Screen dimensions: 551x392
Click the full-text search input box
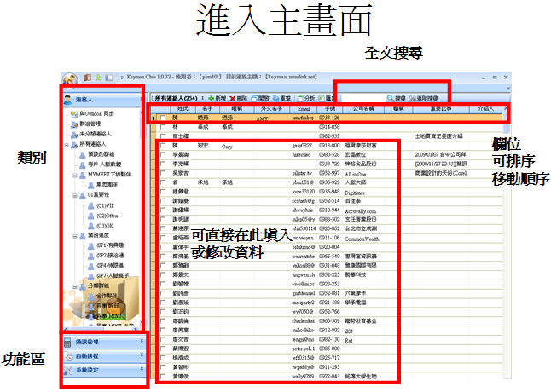tap(363, 98)
